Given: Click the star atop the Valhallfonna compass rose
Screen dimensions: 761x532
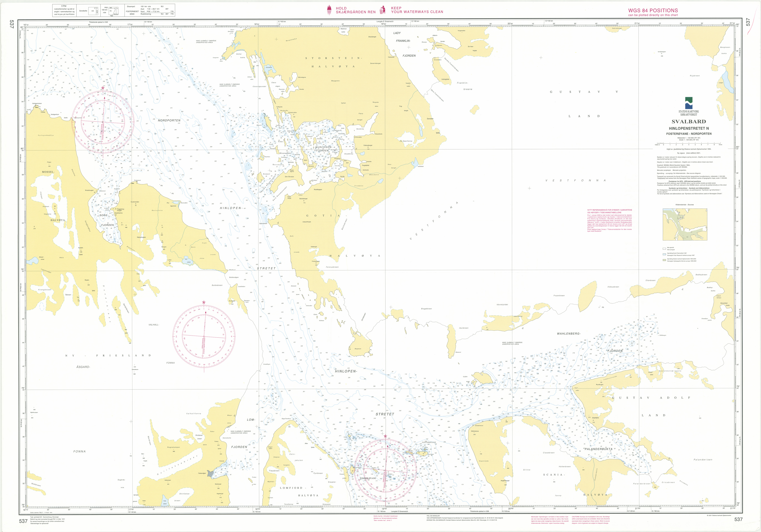Looking at the screenshot, I should 204,302.
